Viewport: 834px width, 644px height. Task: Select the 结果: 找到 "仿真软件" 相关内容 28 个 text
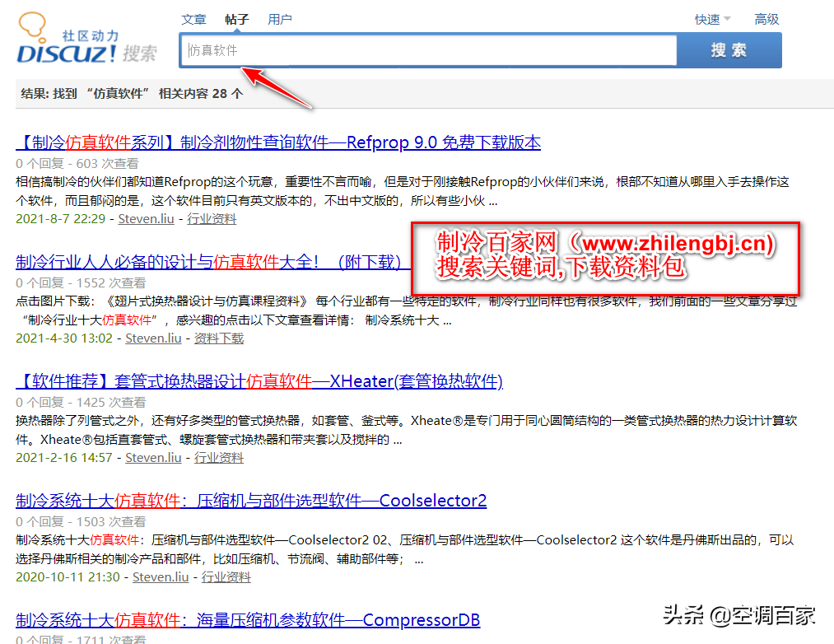pyautogui.click(x=132, y=94)
